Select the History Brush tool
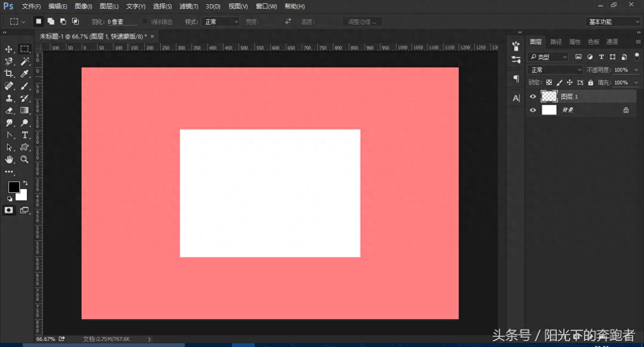644x347 pixels. [x=25, y=98]
